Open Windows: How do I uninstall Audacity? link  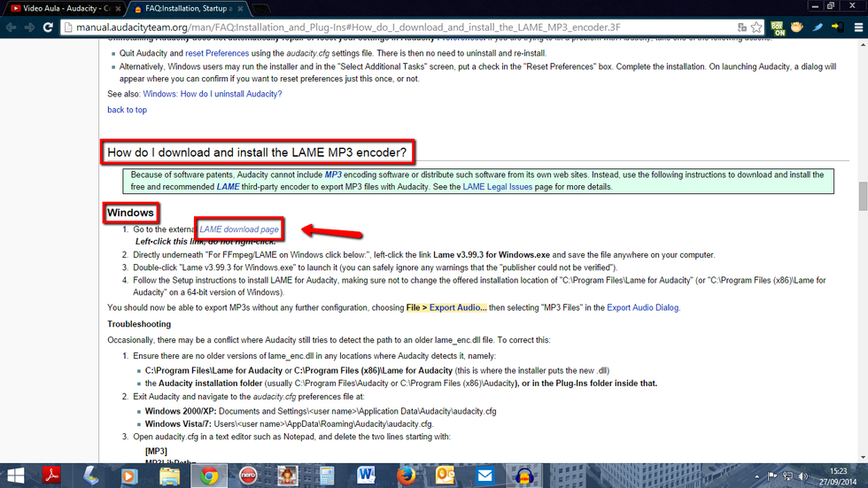(212, 94)
